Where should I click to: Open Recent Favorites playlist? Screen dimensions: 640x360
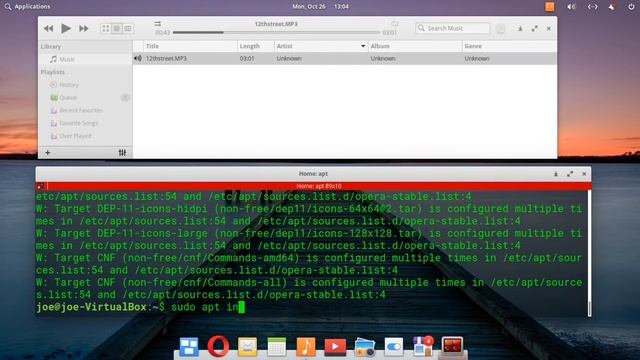85,110
